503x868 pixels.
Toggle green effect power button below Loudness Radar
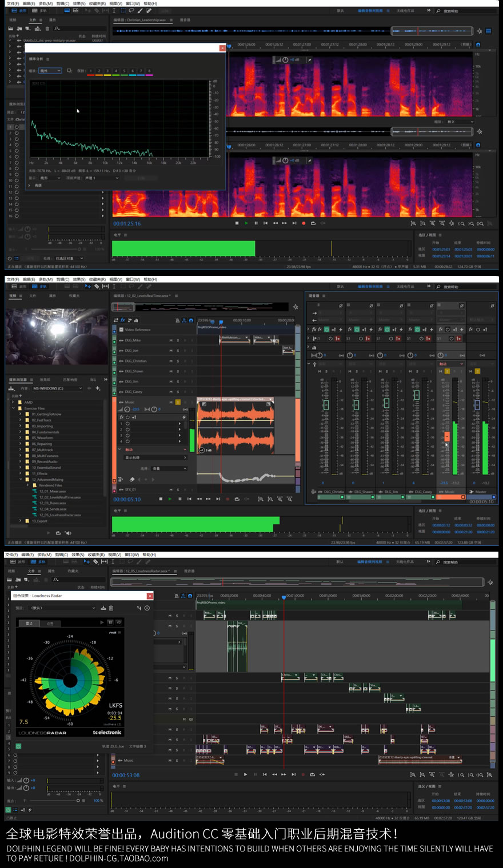(x=18, y=746)
